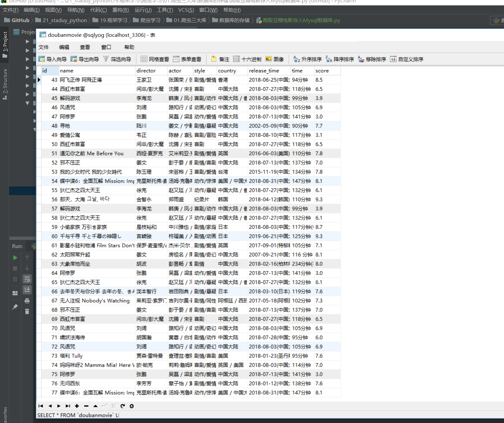Go to the next record
This screenshot has height=423, width=504.
(x=59, y=406)
